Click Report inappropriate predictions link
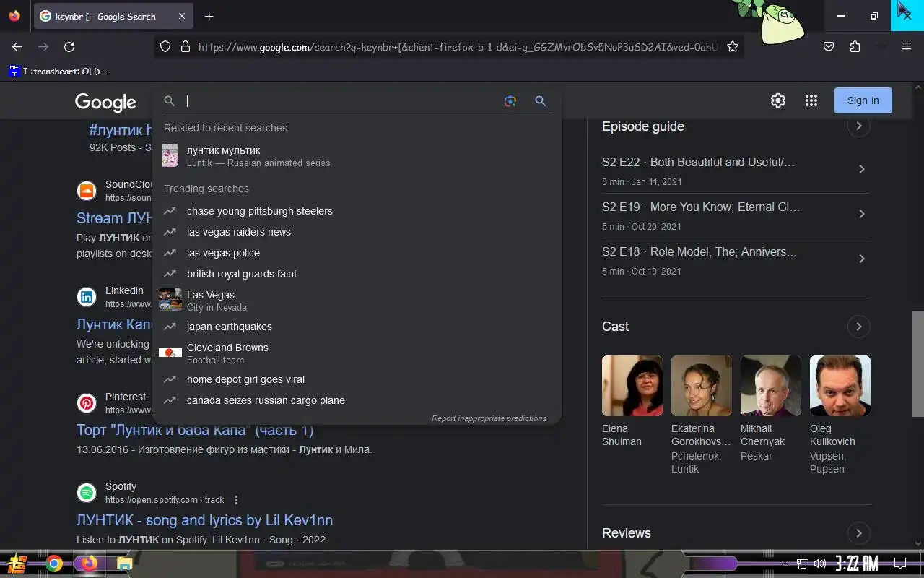Image resolution: width=924 pixels, height=578 pixels. [489, 418]
